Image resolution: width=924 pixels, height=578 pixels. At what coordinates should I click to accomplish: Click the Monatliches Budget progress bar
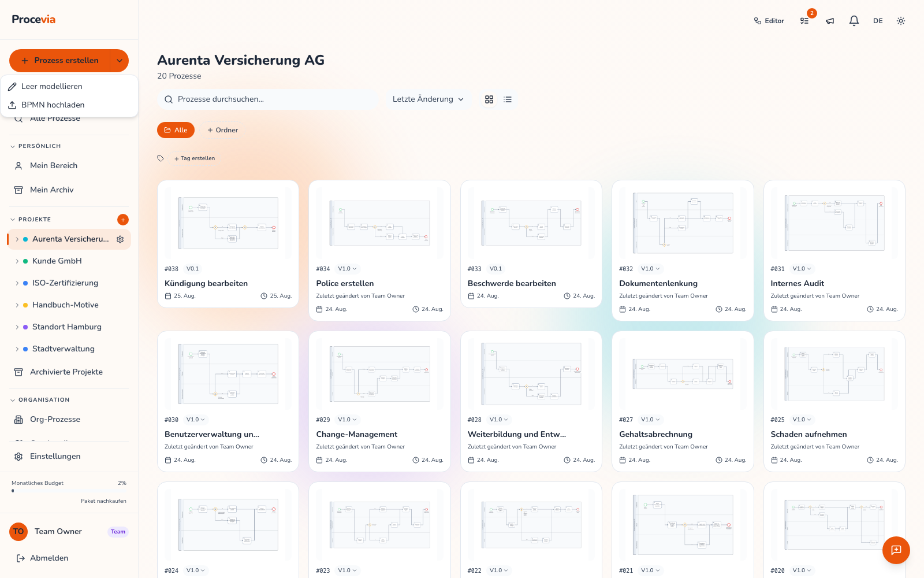coord(69,491)
